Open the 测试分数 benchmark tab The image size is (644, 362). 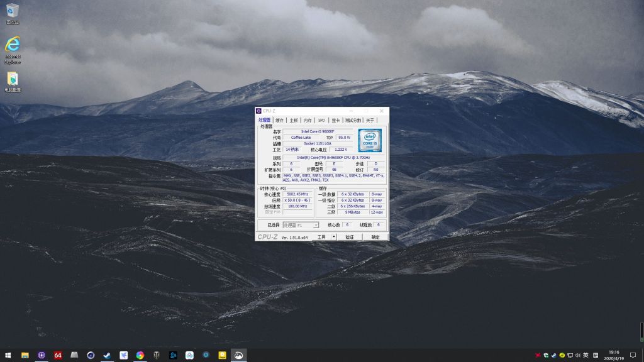tap(353, 120)
